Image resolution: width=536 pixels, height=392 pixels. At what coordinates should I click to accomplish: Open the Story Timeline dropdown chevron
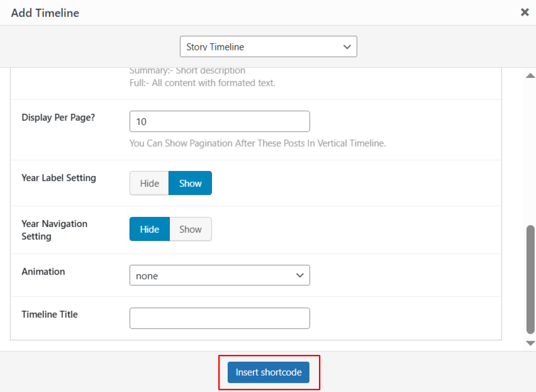pyautogui.click(x=347, y=47)
